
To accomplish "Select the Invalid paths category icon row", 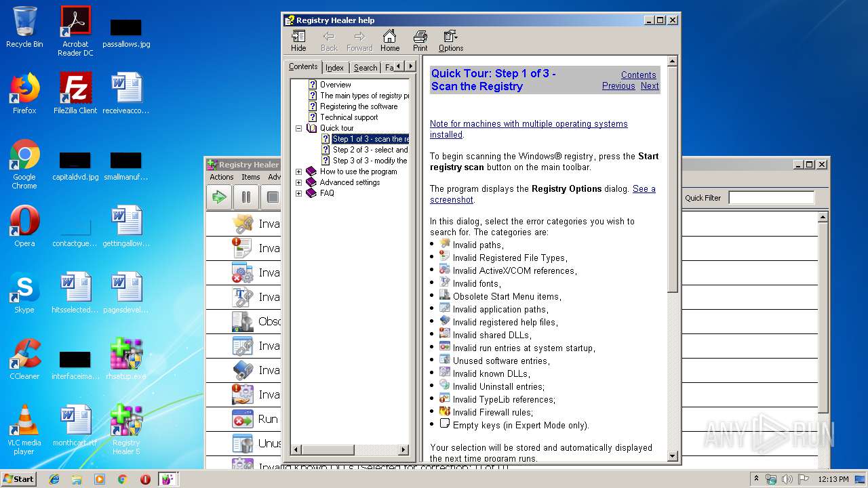I will 243,224.
